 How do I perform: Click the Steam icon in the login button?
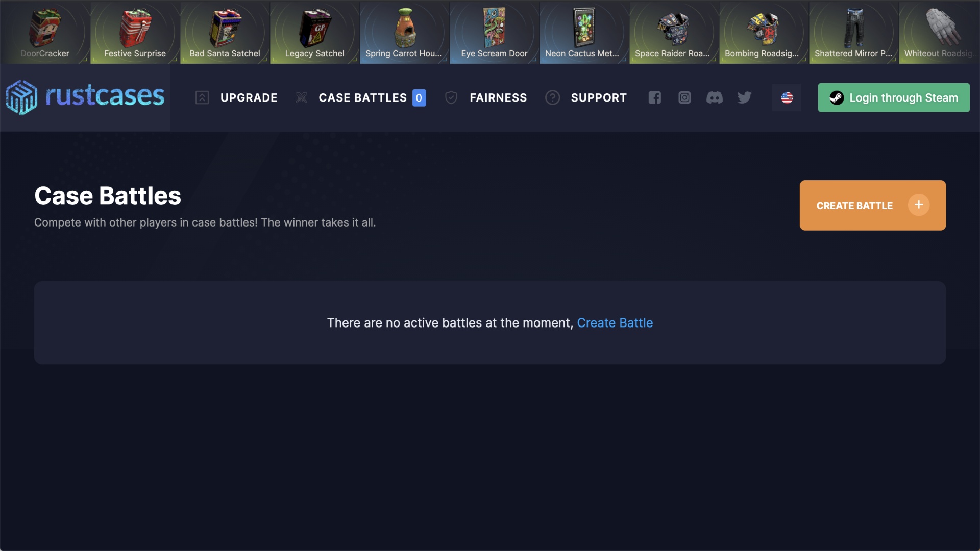tap(837, 97)
